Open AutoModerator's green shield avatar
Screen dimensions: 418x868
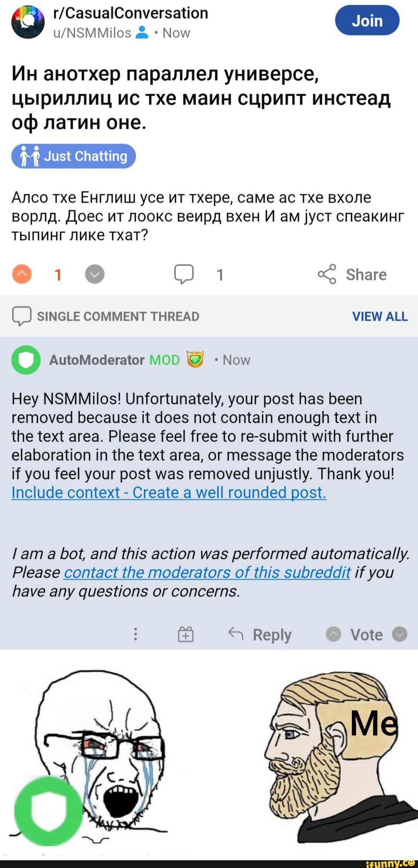point(26,360)
